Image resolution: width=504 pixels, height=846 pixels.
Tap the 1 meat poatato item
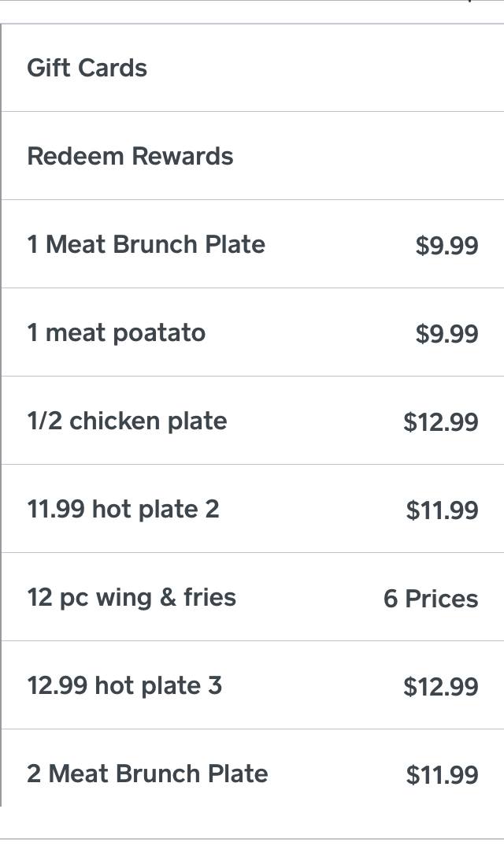[116, 332]
